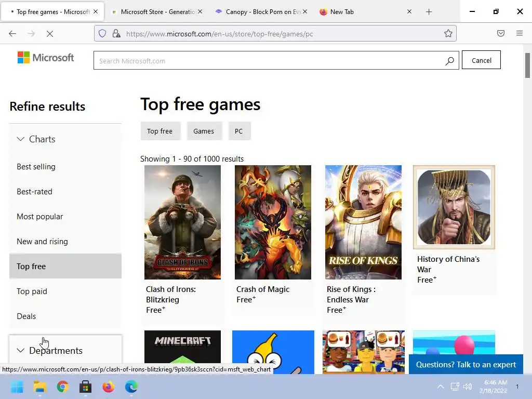The width and height of the screenshot is (532, 399).
Task: Select New and rising chart
Action: pos(42,241)
